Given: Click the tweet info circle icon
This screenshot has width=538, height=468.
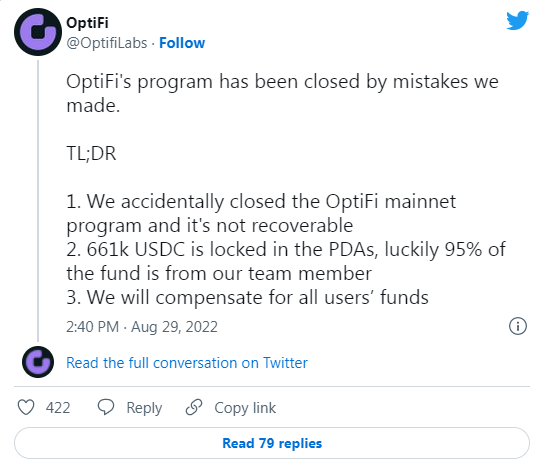Looking at the screenshot, I should tap(517, 326).
